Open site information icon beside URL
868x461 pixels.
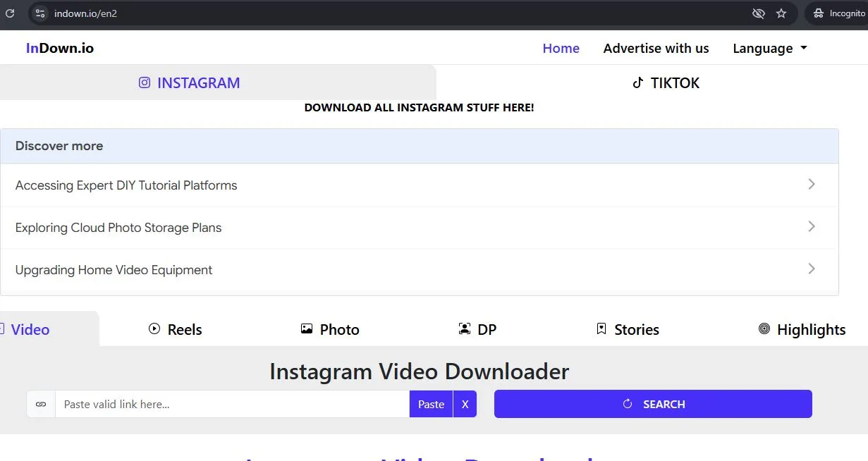click(40, 13)
